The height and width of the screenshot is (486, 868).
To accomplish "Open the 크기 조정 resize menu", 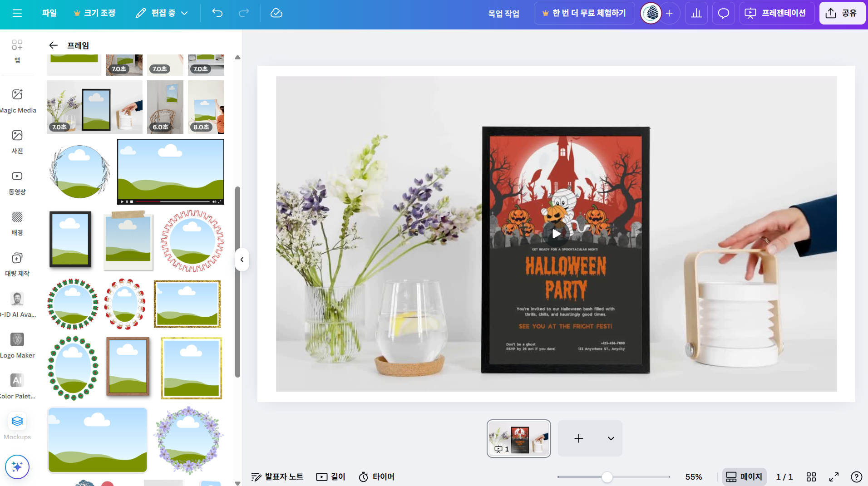I will pos(94,13).
